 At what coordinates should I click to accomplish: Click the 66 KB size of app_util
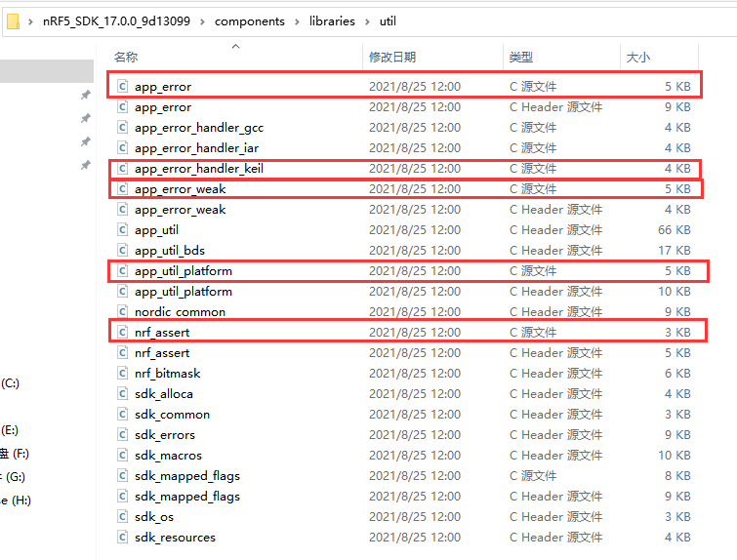coord(674,229)
